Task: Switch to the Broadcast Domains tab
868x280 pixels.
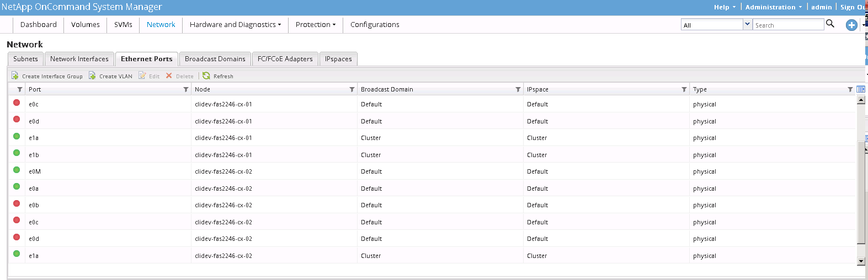Action: pyautogui.click(x=215, y=59)
